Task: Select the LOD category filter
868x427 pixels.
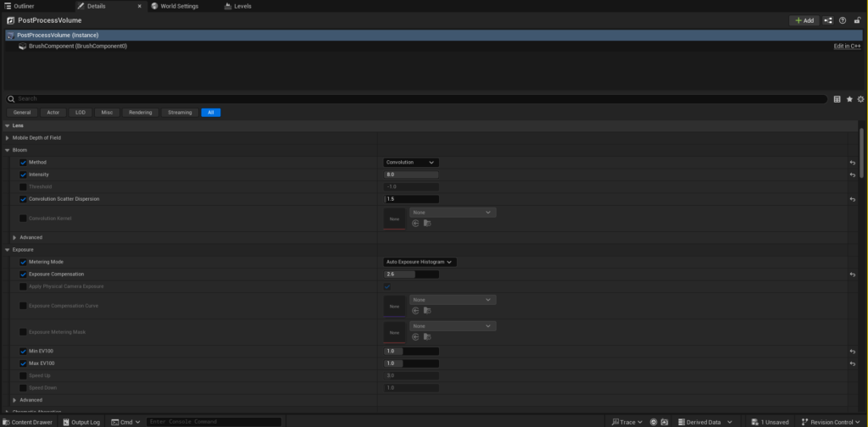Action: 81,113
